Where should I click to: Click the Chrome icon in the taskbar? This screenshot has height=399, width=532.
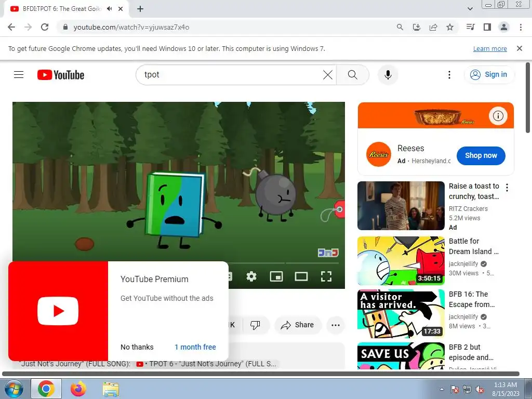46,389
